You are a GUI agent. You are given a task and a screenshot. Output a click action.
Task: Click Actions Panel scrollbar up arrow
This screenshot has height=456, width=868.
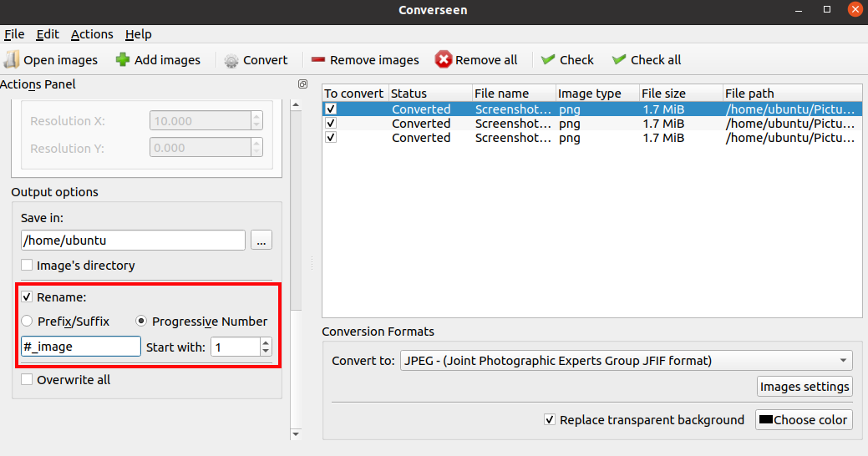(x=296, y=104)
